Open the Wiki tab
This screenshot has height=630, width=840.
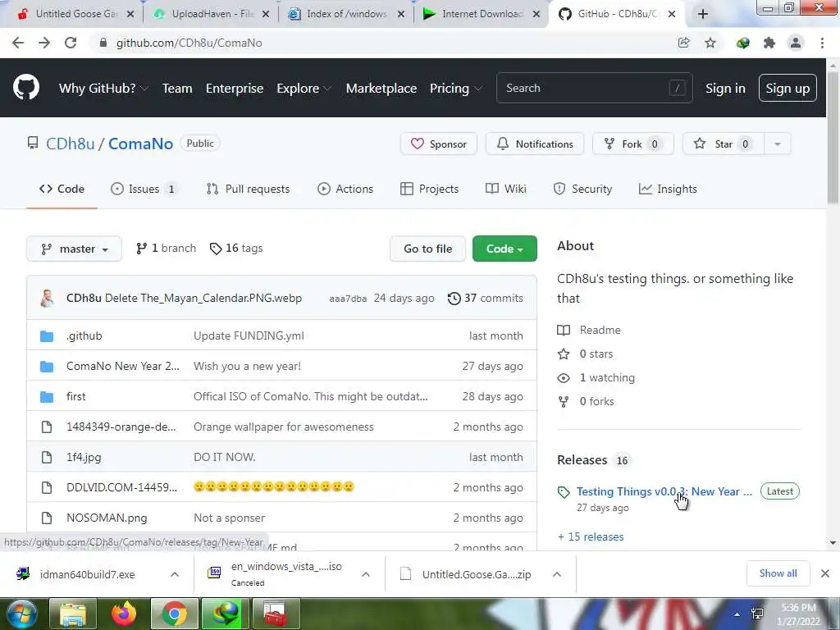505,189
